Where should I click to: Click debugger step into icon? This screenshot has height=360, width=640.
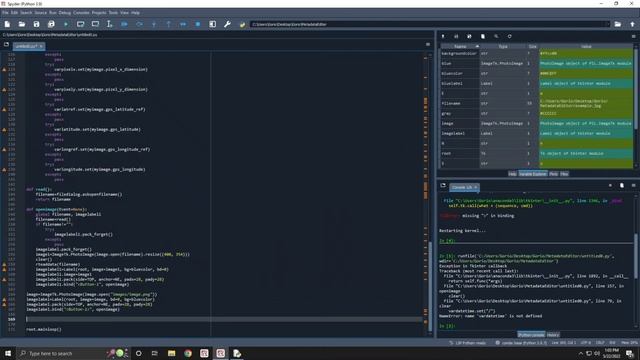tap(154, 24)
